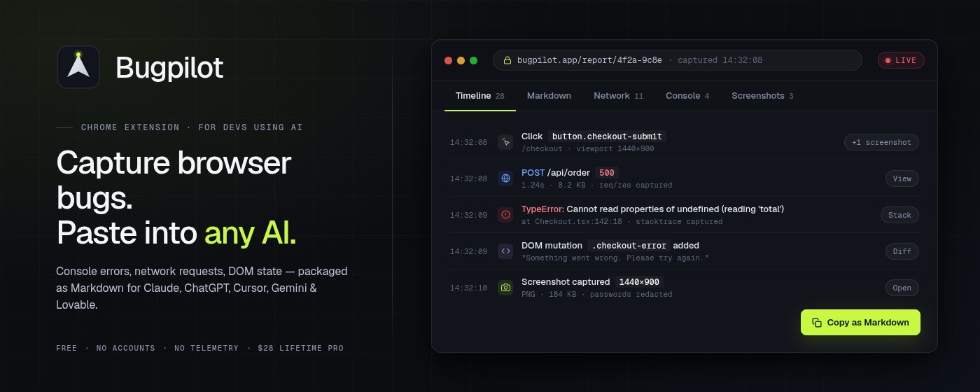Viewport: 980px width, 392px height.
Task: Click '/checkout · viewport 1440×900' text
Action: pos(588,148)
